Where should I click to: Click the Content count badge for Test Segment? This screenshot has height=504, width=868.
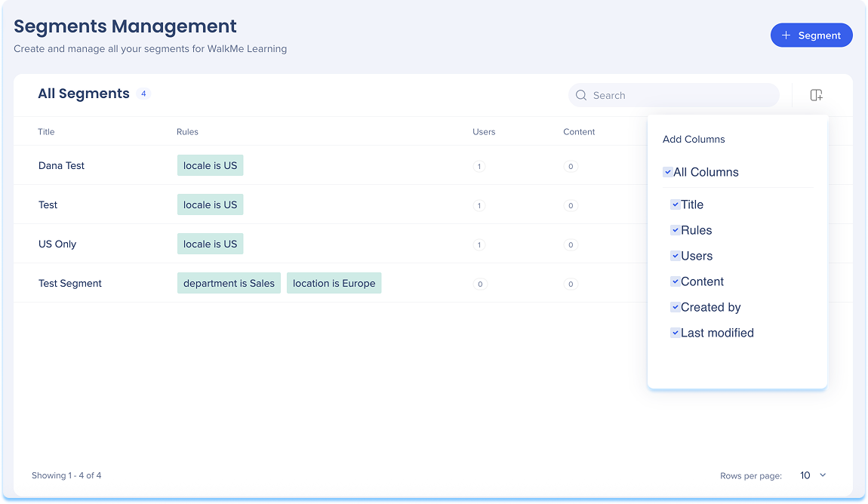point(571,284)
